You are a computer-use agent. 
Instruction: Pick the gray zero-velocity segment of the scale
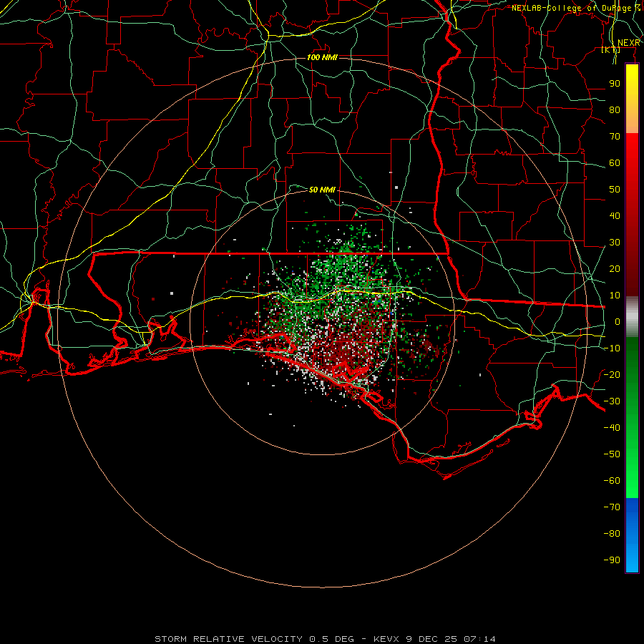click(x=632, y=317)
